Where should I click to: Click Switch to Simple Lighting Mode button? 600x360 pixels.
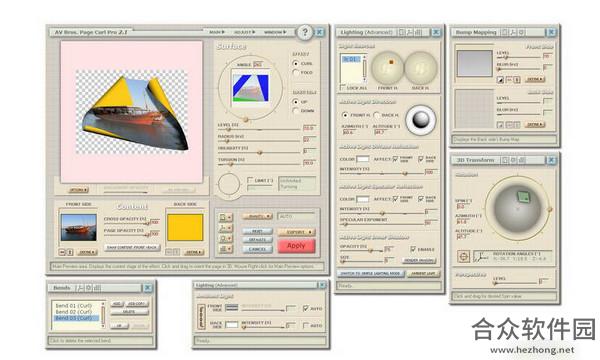pyautogui.click(x=370, y=274)
